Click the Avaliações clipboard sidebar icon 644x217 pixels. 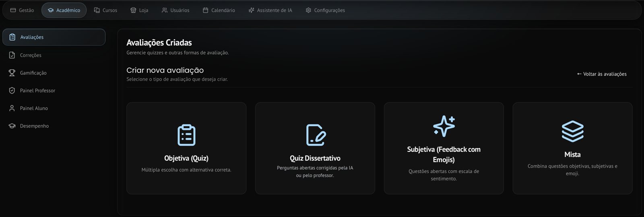12,37
